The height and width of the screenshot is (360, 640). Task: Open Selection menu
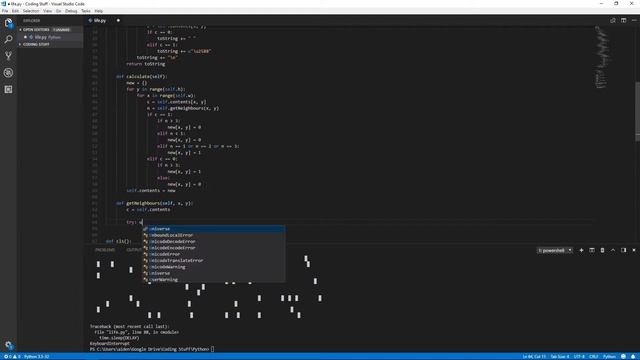pos(31,11)
